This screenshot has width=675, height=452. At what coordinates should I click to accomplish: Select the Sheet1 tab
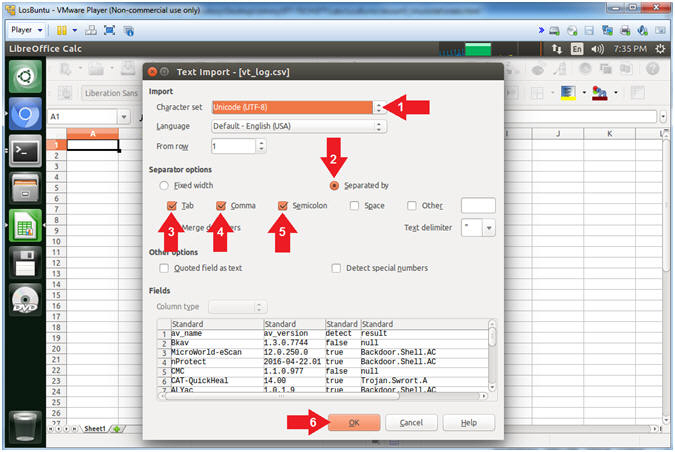pyautogui.click(x=95, y=429)
